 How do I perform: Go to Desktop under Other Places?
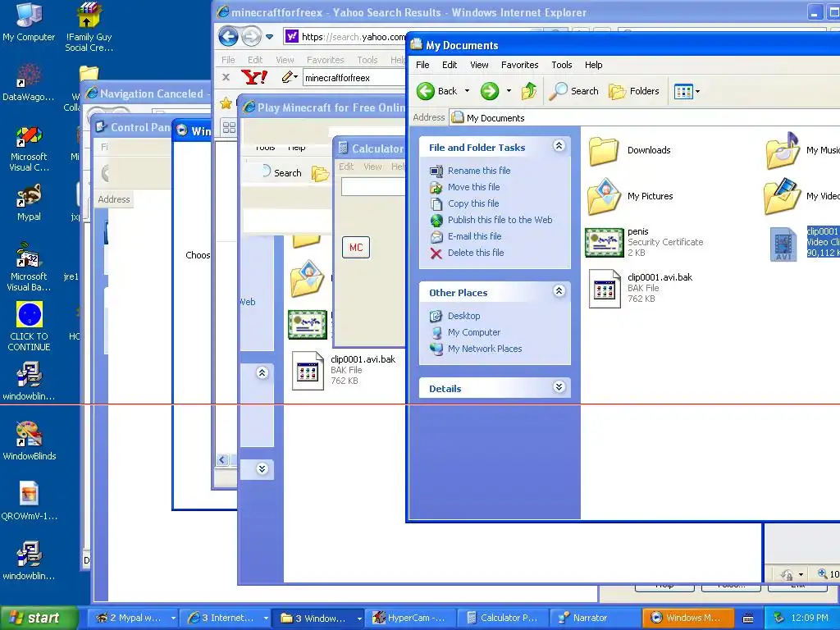(464, 316)
